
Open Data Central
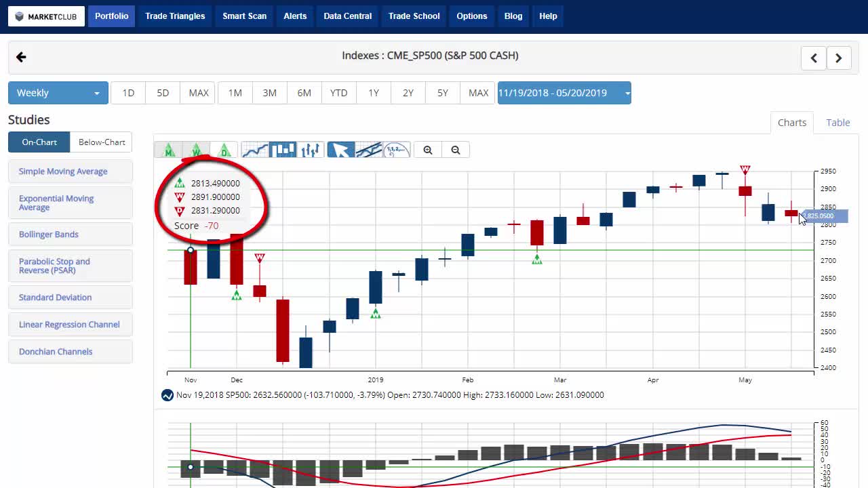348,16
